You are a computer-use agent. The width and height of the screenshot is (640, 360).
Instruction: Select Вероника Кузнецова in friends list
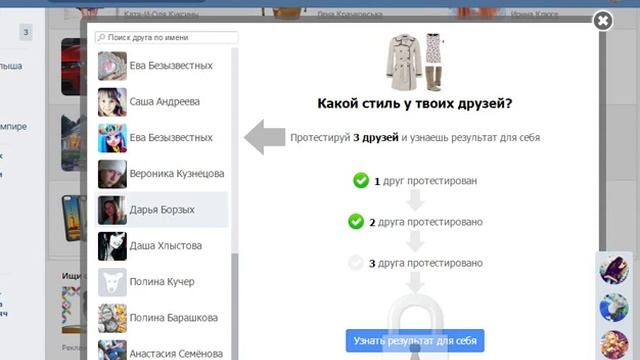click(x=162, y=173)
